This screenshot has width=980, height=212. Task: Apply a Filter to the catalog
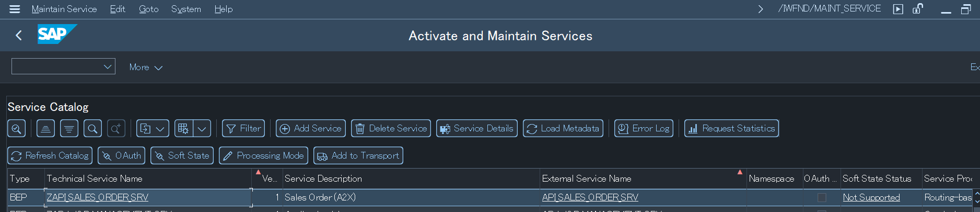click(243, 128)
